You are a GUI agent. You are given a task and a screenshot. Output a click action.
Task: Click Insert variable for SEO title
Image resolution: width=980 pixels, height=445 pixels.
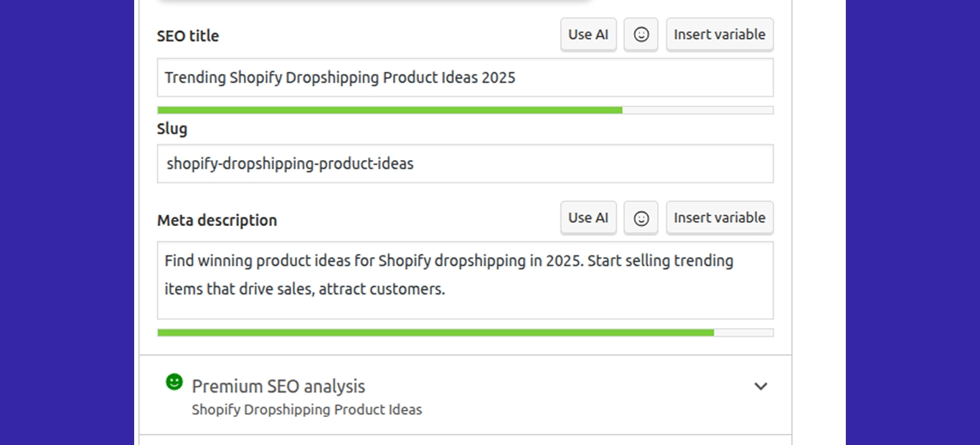click(x=719, y=34)
